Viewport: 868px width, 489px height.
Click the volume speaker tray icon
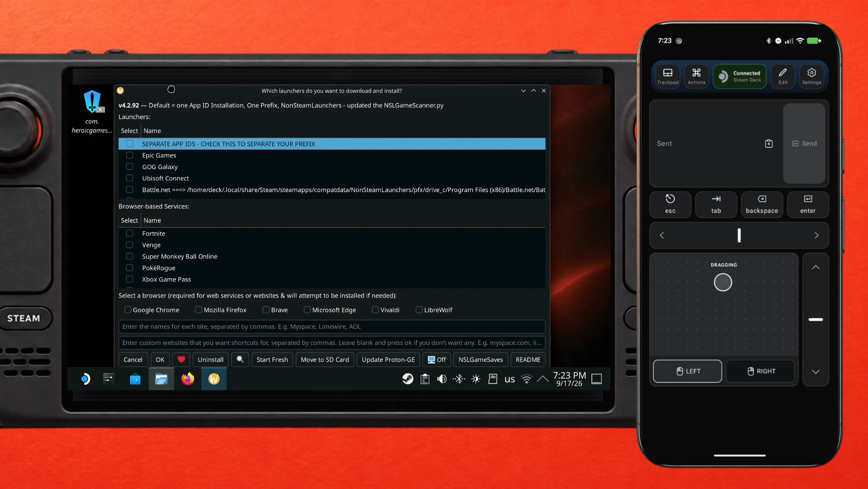point(442,379)
